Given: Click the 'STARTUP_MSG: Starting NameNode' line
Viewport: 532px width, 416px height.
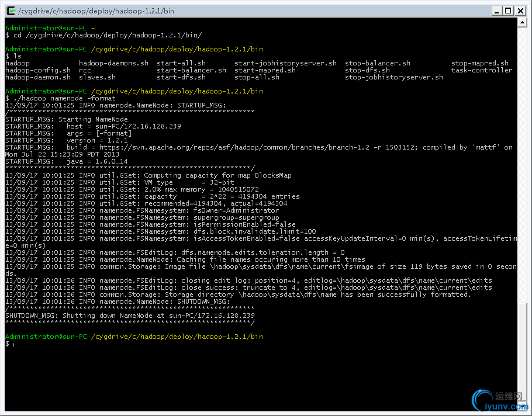Looking at the screenshot, I should click(x=67, y=119).
